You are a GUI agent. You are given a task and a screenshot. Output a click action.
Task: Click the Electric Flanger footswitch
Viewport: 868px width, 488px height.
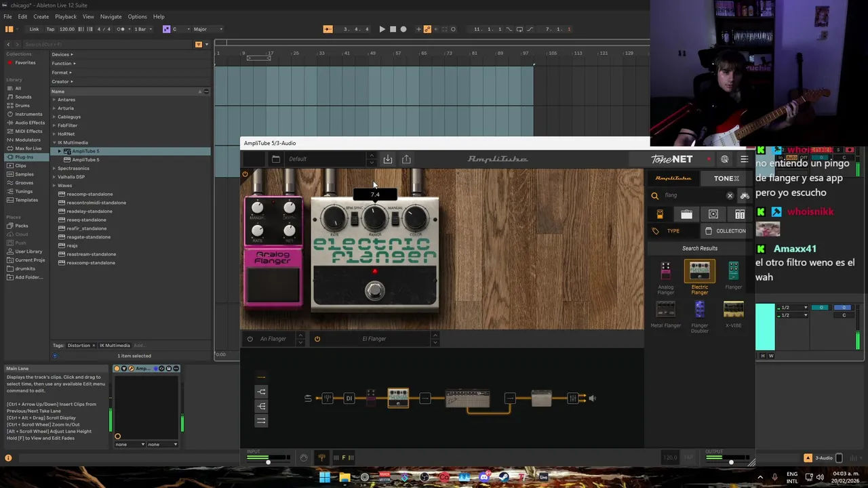click(x=374, y=291)
